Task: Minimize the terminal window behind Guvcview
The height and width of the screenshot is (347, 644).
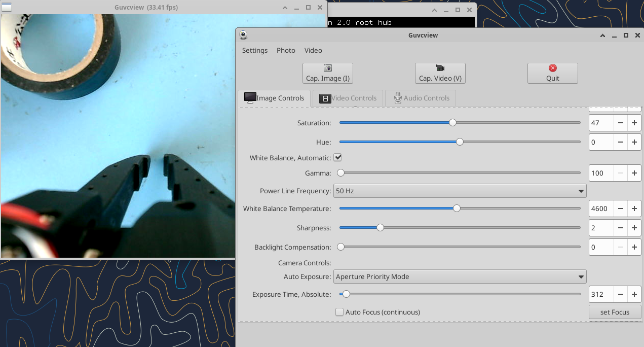Action: pyautogui.click(x=446, y=10)
